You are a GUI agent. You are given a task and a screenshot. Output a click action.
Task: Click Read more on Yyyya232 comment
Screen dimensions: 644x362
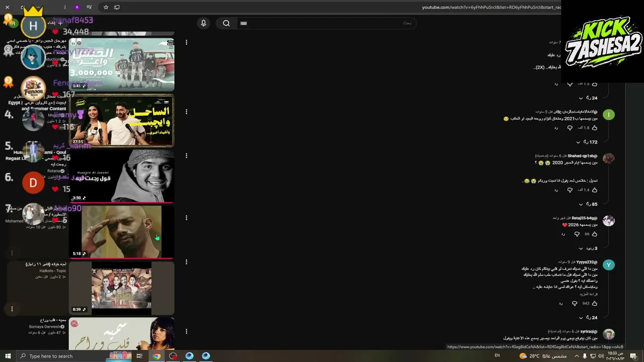[x=589, y=294]
